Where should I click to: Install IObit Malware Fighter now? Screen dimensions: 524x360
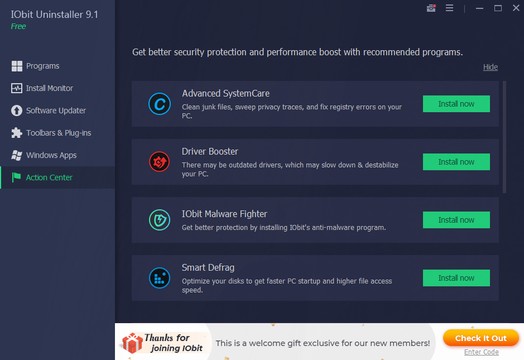pyautogui.click(x=456, y=220)
